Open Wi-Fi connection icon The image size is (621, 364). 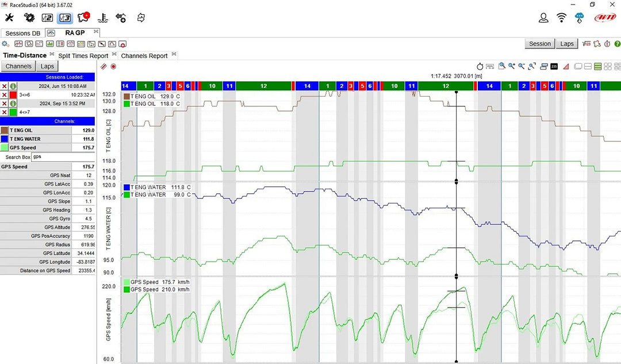(x=561, y=17)
